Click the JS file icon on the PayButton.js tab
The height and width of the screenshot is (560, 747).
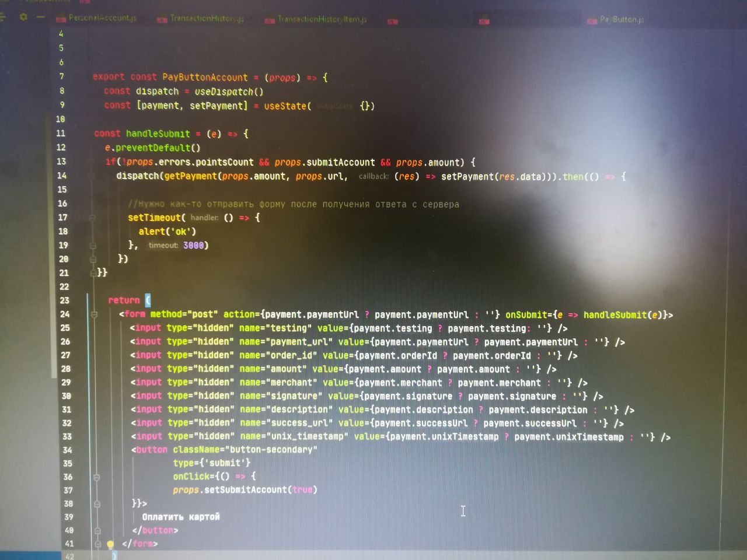tap(592, 20)
